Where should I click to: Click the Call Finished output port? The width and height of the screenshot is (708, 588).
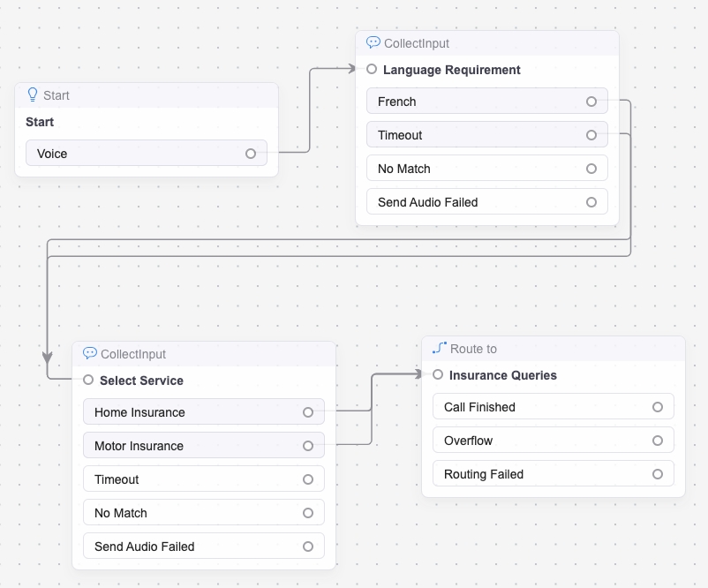[x=657, y=407]
